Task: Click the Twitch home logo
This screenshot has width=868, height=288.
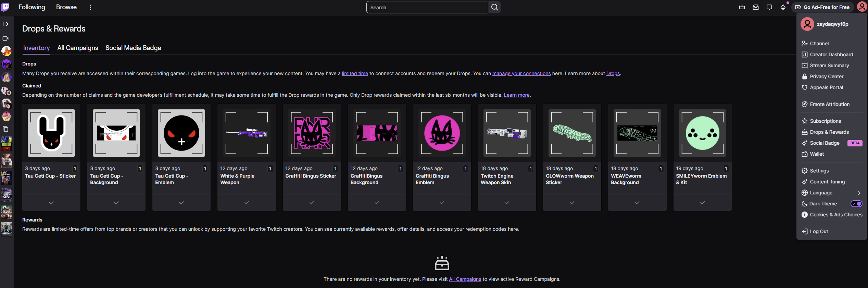Action: click(5, 7)
